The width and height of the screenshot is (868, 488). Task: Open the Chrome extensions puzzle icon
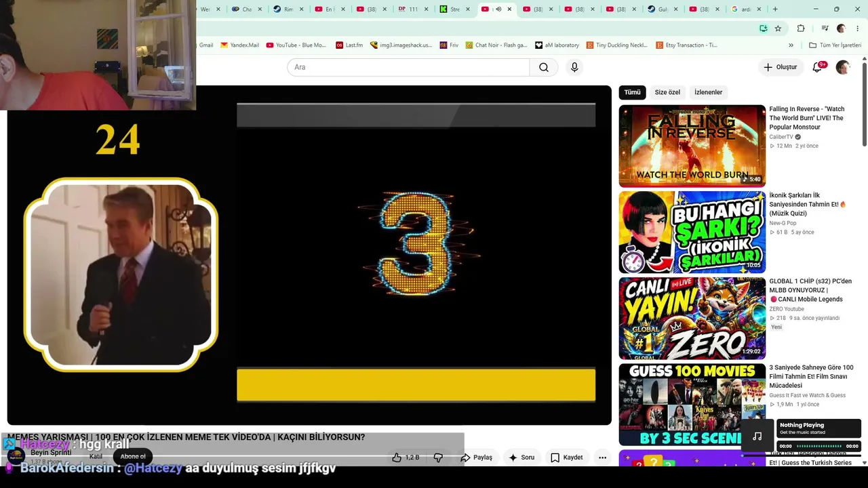(801, 28)
